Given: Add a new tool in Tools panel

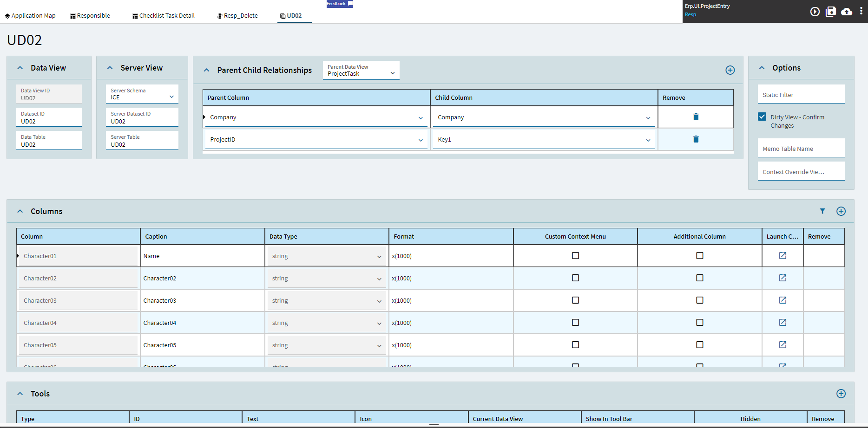Looking at the screenshot, I should pos(841,394).
